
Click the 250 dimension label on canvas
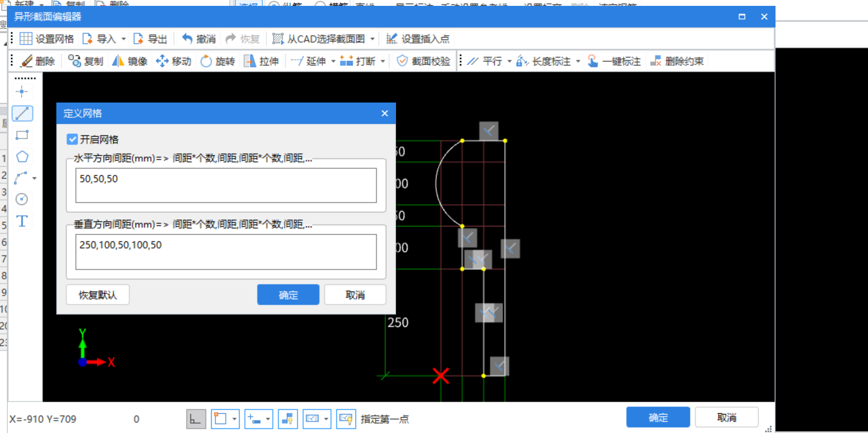coord(398,322)
